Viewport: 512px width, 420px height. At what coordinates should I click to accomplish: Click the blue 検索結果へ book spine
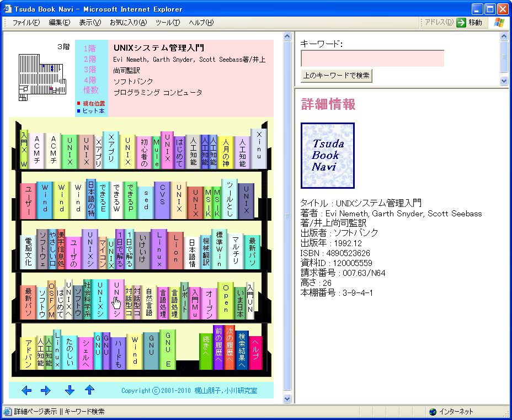[242, 350]
